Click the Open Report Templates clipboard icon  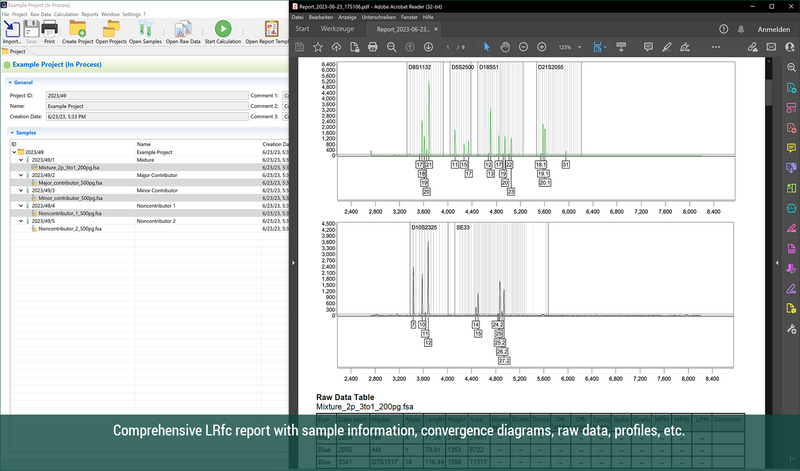271,29
